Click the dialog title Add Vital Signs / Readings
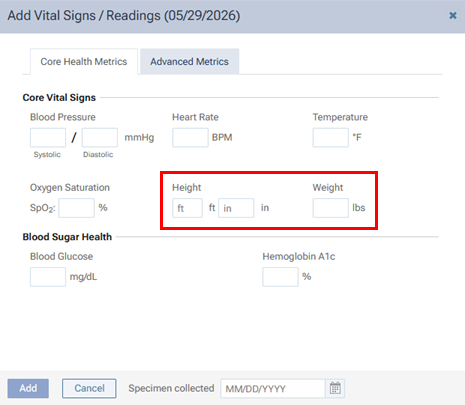 click(x=124, y=16)
